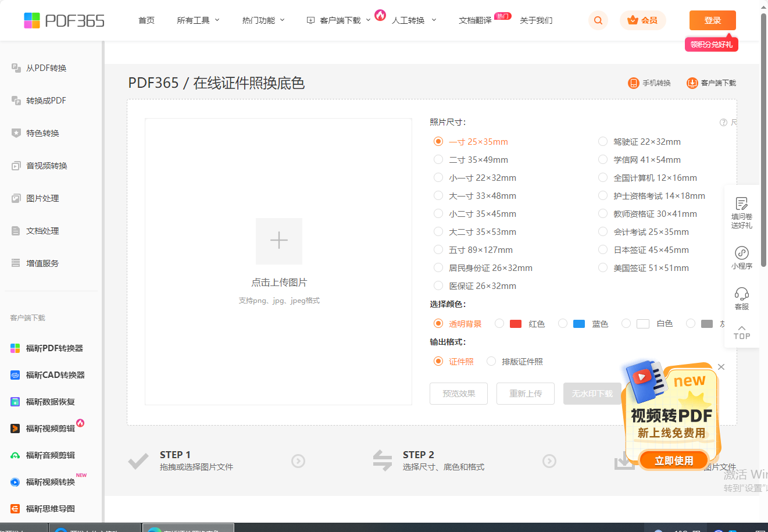Click the 重新上传 button

[526, 394]
